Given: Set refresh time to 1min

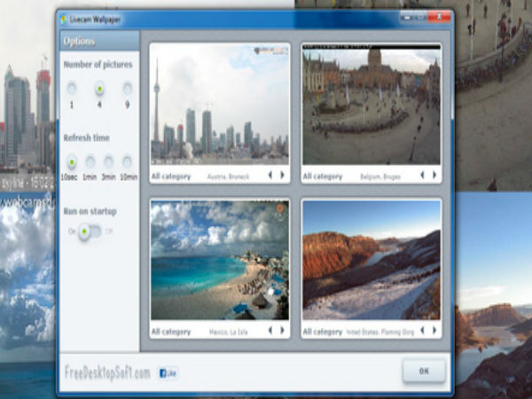Looking at the screenshot, I should tap(90, 161).
